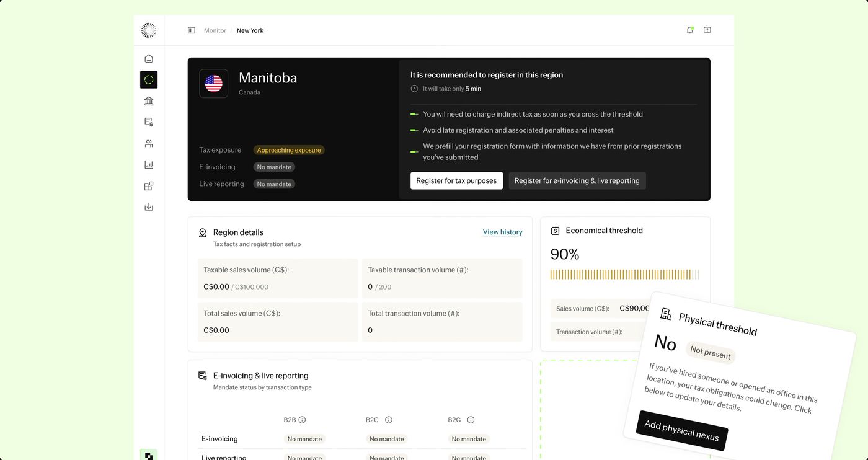The width and height of the screenshot is (868, 460).
Task: Click the Economical threshold 90% progress bar
Action: (x=624, y=275)
